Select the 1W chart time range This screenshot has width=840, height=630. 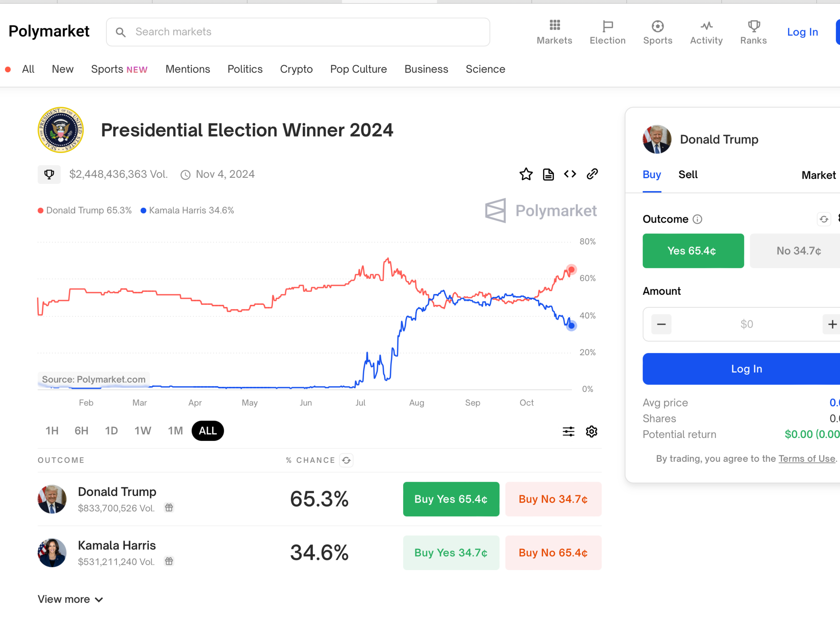click(142, 431)
